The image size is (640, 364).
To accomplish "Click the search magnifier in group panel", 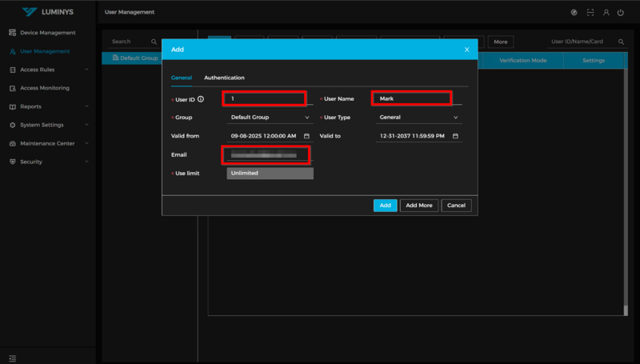I will (x=154, y=42).
